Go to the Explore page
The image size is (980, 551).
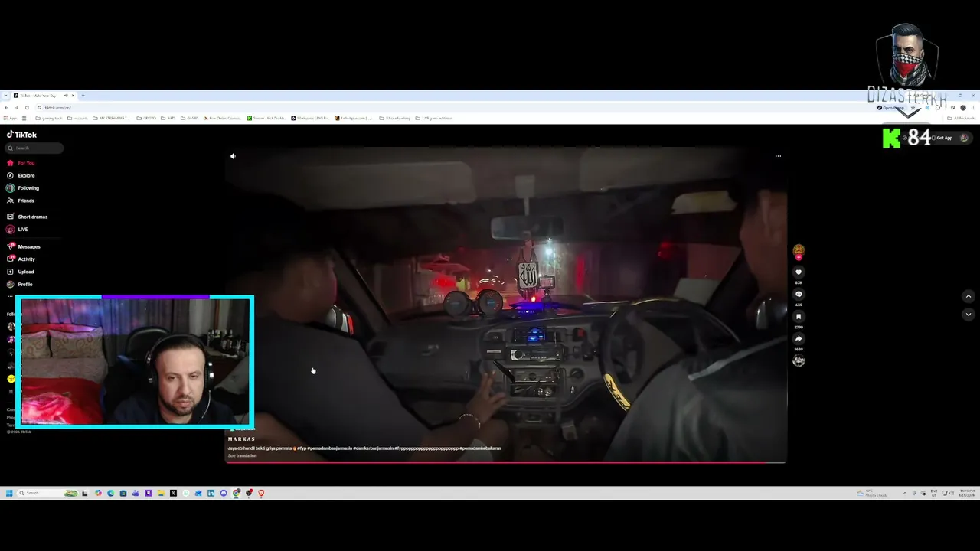21,175
